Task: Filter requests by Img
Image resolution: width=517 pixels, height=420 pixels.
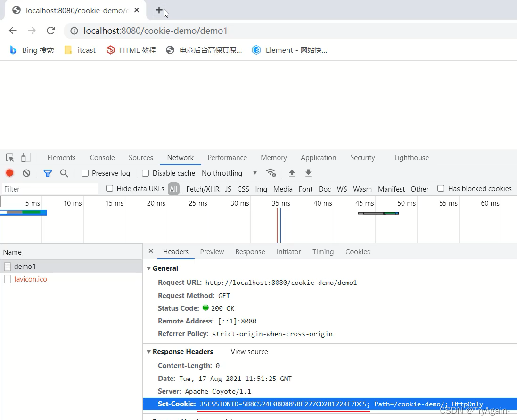Action: point(261,189)
